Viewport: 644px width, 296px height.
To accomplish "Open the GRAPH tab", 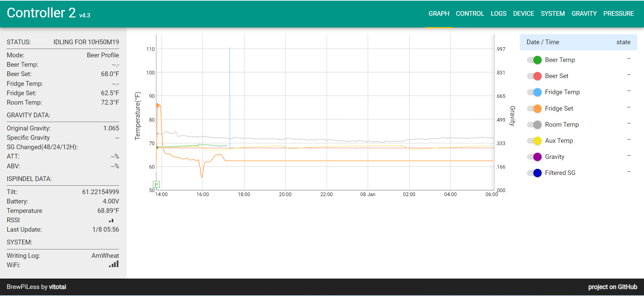I will [439, 14].
